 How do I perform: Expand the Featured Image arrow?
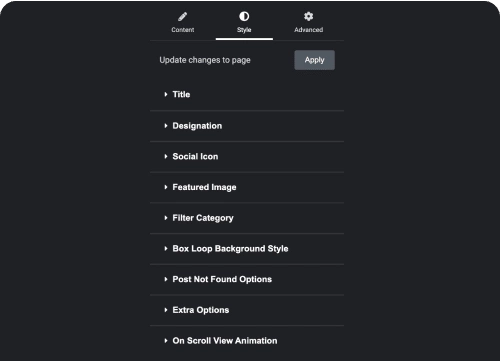(x=166, y=187)
